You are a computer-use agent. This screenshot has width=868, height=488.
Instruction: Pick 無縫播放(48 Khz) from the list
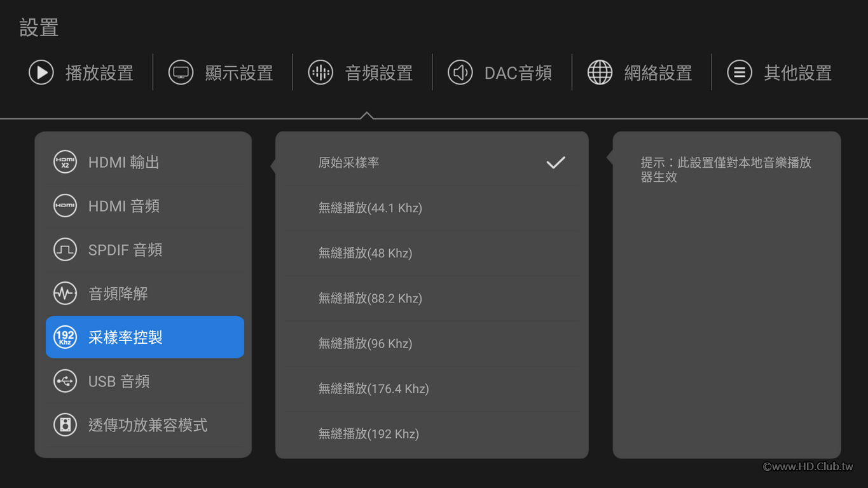pyautogui.click(x=365, y=253)
